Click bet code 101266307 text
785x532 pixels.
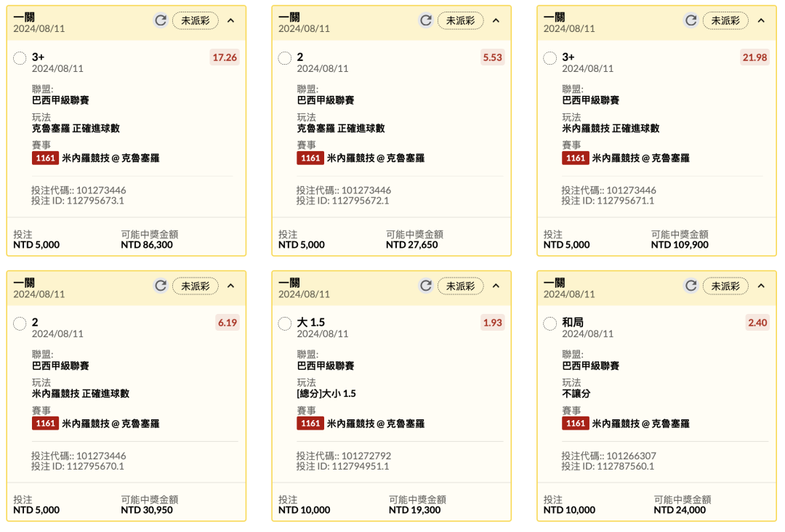(x=609, y=456)
